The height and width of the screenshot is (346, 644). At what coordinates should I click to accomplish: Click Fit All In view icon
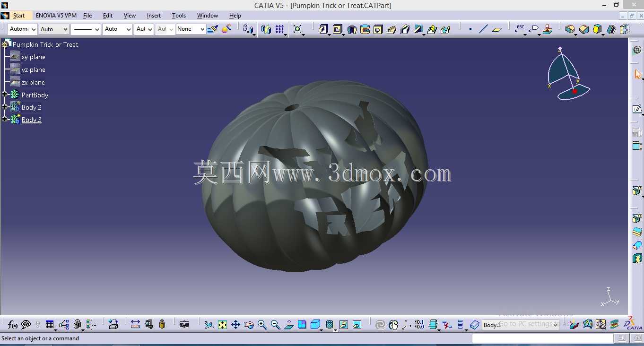222,325
